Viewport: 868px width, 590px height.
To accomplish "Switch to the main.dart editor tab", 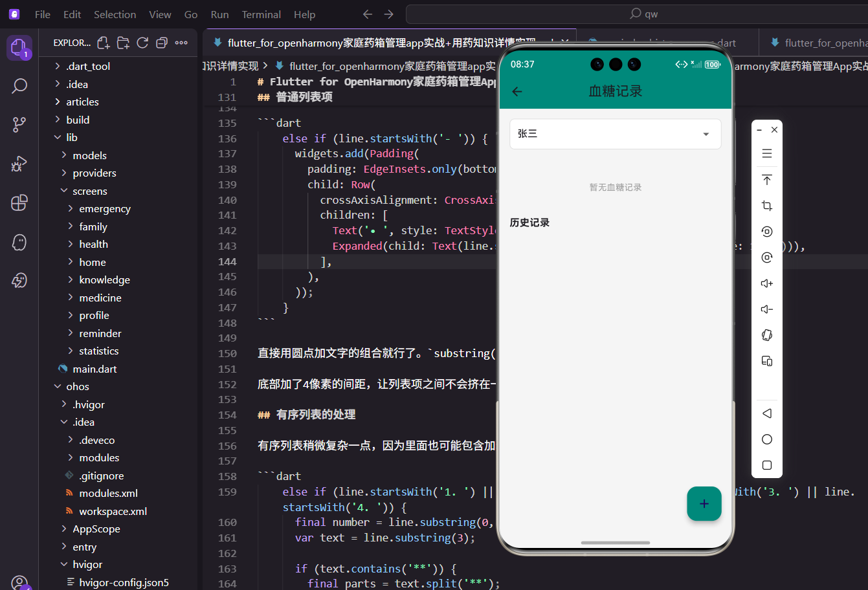I will pos(95,368).
